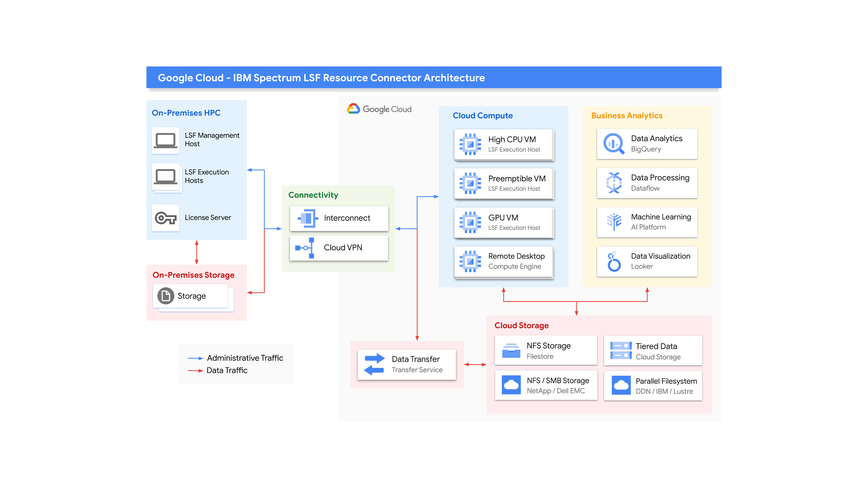Click the Looker Data Visualization icon
Viewport: 868px width, 488px height.
point(614,261)
